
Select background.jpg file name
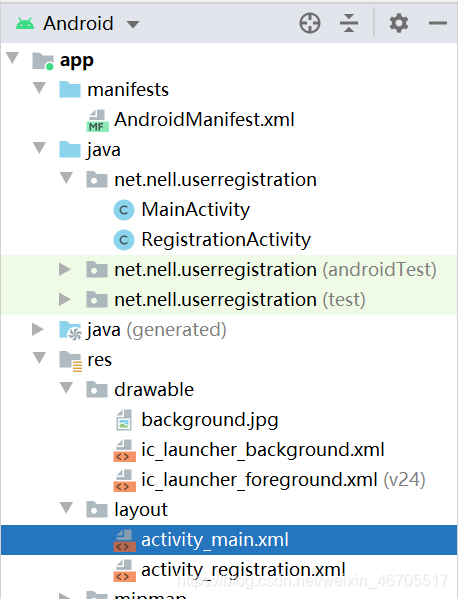[x=210, y=421]
